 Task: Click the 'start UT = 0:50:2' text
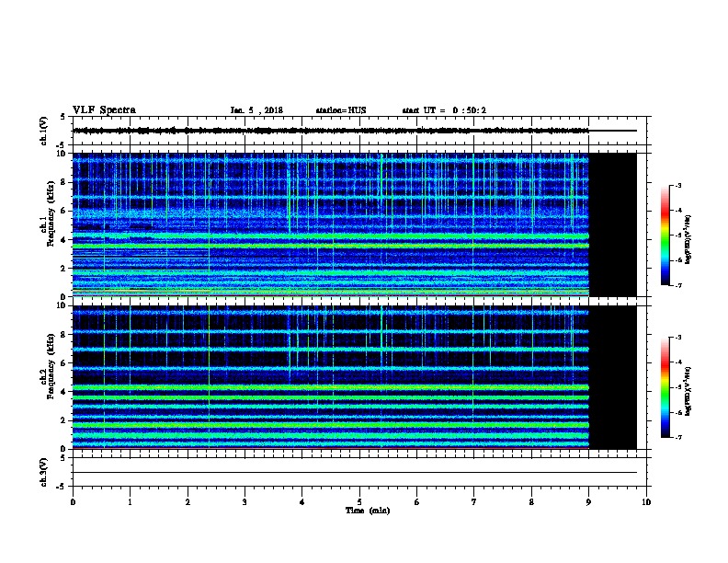coord(444,110)
